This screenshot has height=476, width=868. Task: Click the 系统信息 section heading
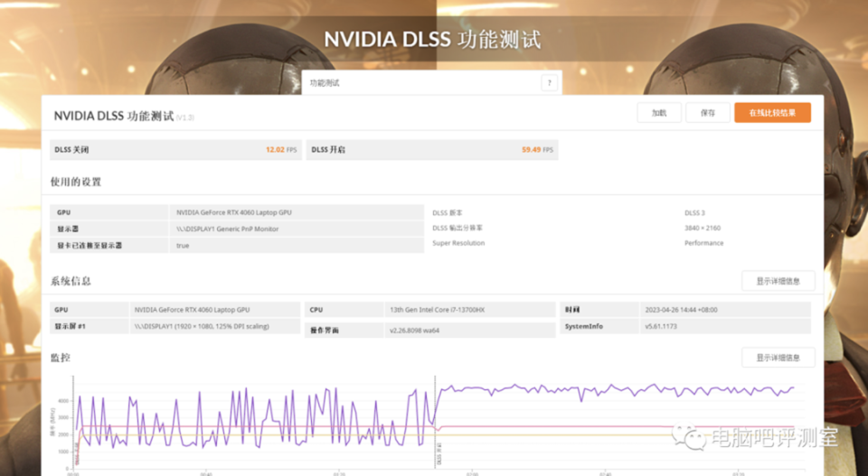coord(71,281)
